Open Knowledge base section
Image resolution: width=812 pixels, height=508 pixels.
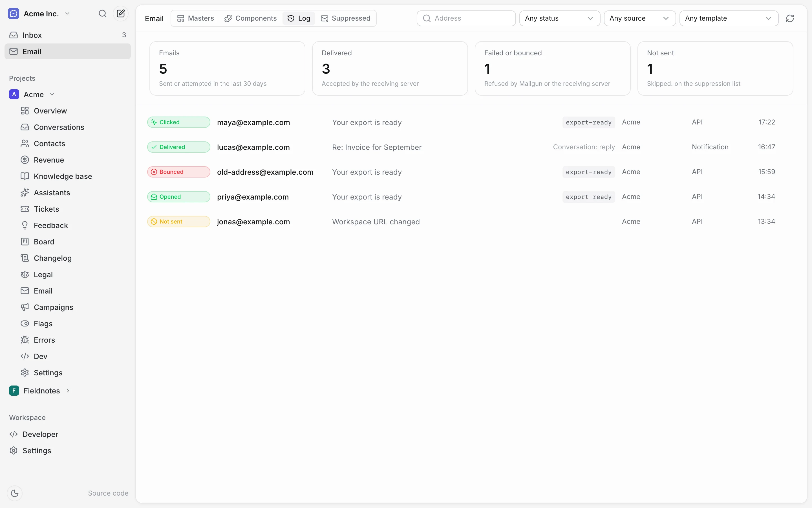coord(74,176)
